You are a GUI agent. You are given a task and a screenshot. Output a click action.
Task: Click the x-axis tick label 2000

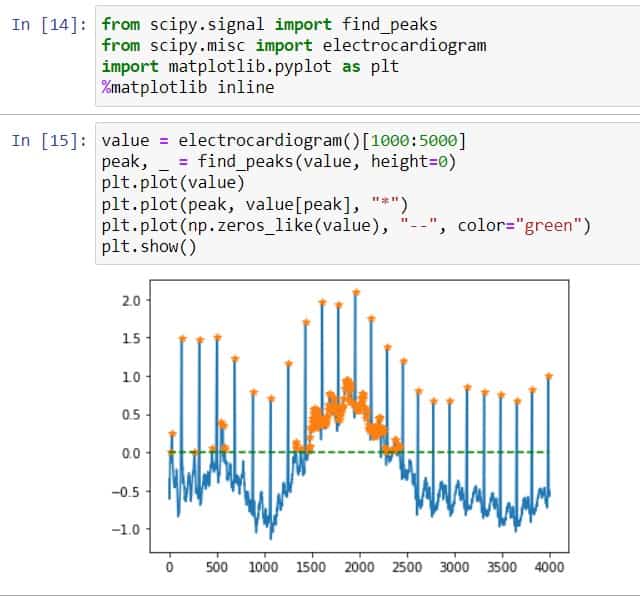pos(359,567)
